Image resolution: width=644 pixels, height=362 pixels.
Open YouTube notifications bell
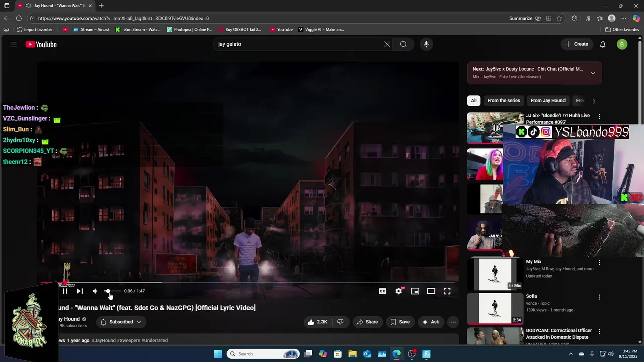(603, 44)
